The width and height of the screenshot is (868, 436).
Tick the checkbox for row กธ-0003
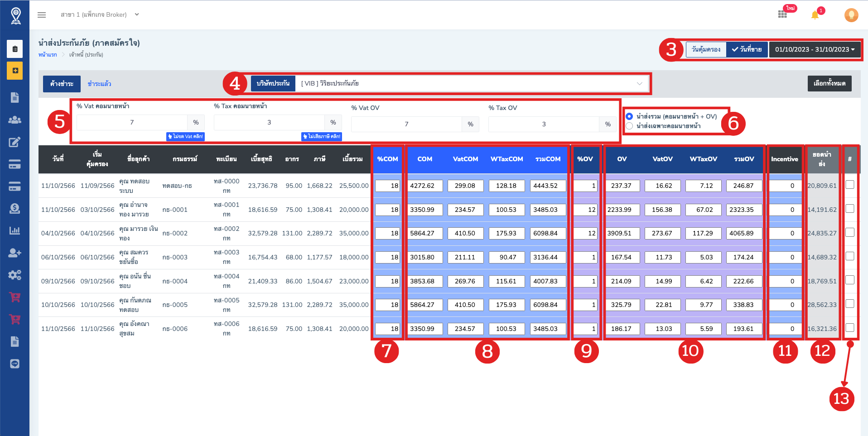point(850,256)
